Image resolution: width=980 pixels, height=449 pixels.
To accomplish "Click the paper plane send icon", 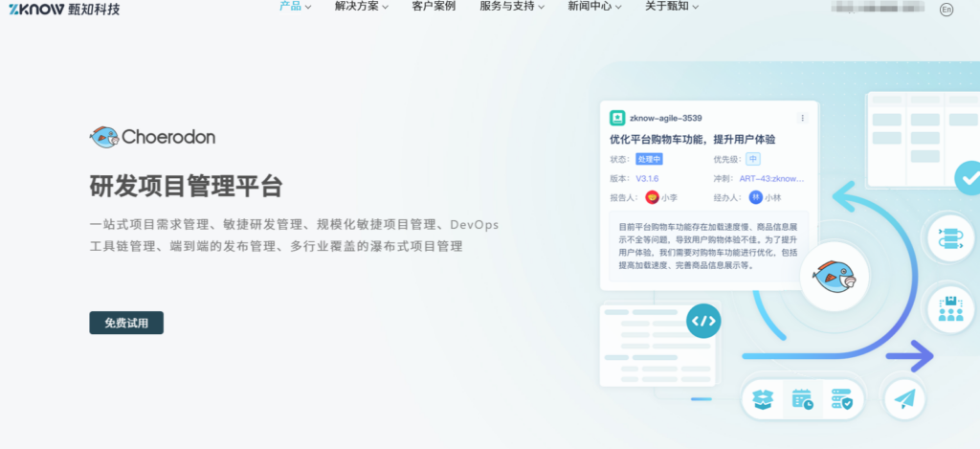I will point(905,398).
